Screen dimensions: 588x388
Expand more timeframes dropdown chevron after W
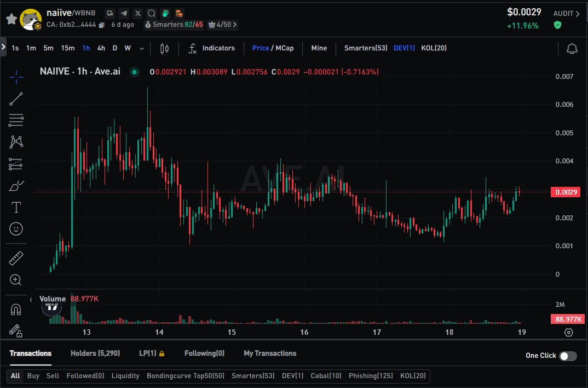click(x=142, y=48)
